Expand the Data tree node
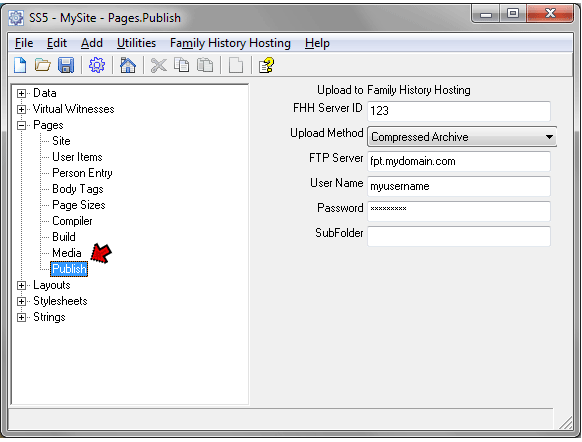 22,93
